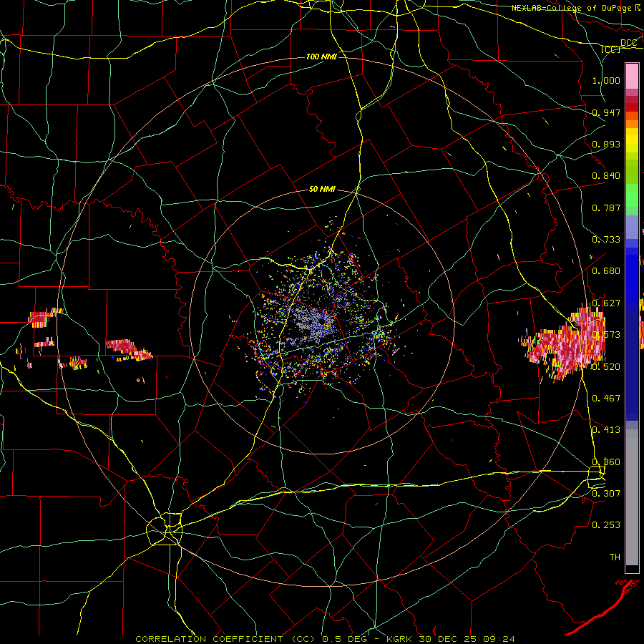Click the 100 NMI range ring label
Viewport: 644px width, 644px height.
321,57
